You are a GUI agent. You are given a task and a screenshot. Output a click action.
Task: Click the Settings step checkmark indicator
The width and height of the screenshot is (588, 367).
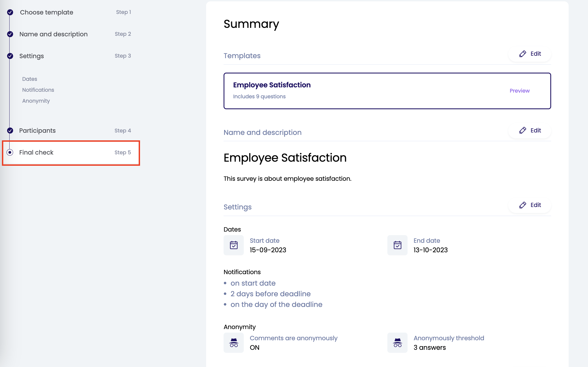(10, 56)
